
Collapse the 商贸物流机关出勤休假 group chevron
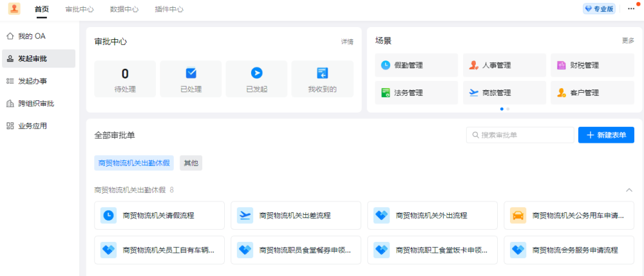[x=629, y=190]
